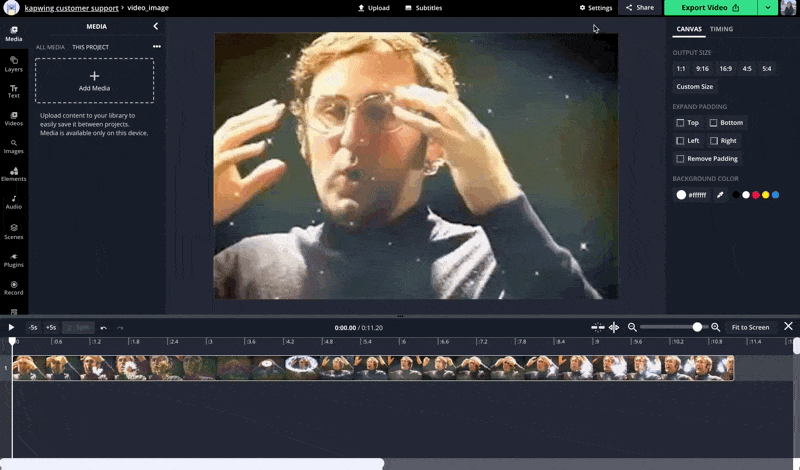Zoom in the timeline with plus magnifier
Viewport: 800px width, 470px height.
[x=715, y=327]
